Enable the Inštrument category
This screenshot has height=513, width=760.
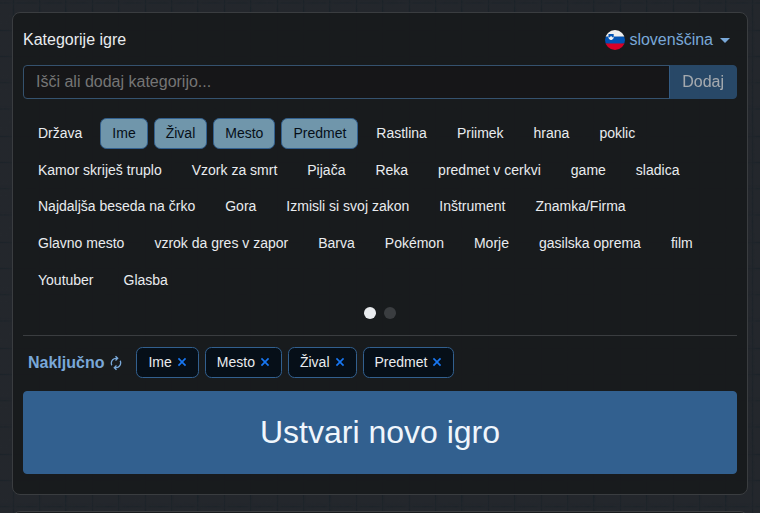coord(472,206)
